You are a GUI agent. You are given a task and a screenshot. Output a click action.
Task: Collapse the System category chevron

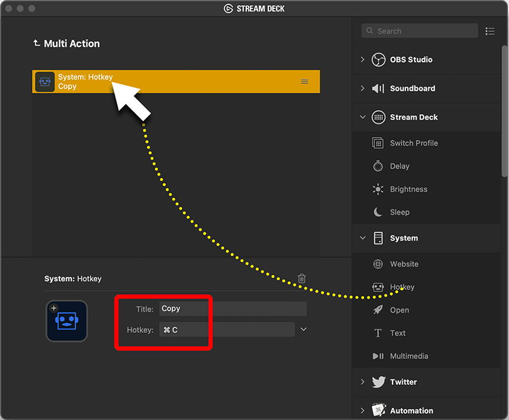pos(363,238)
